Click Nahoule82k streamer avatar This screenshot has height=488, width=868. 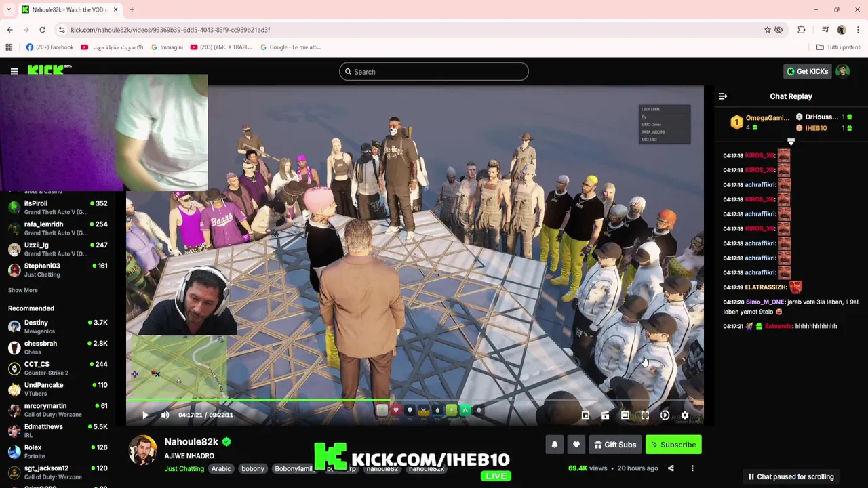[142, 451]
